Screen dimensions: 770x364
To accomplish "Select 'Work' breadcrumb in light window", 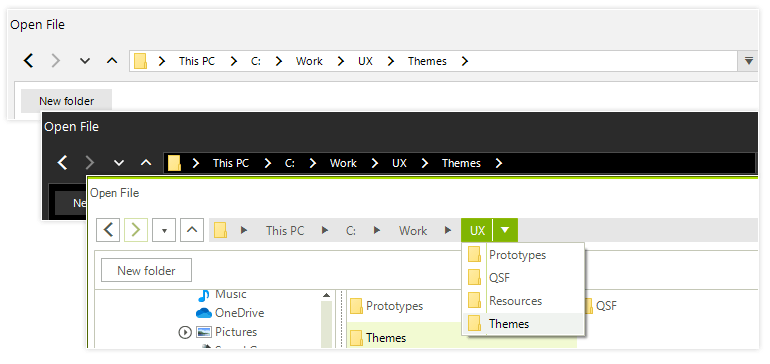I will 309,61.
